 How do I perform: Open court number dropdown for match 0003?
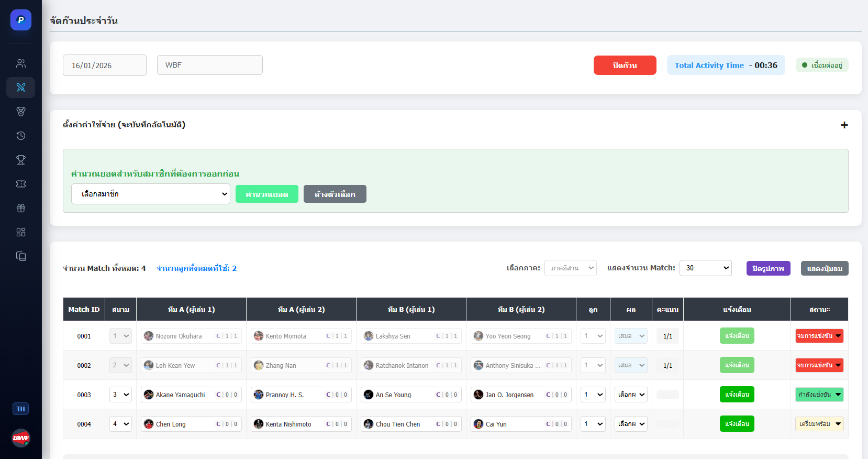[121, 395]
